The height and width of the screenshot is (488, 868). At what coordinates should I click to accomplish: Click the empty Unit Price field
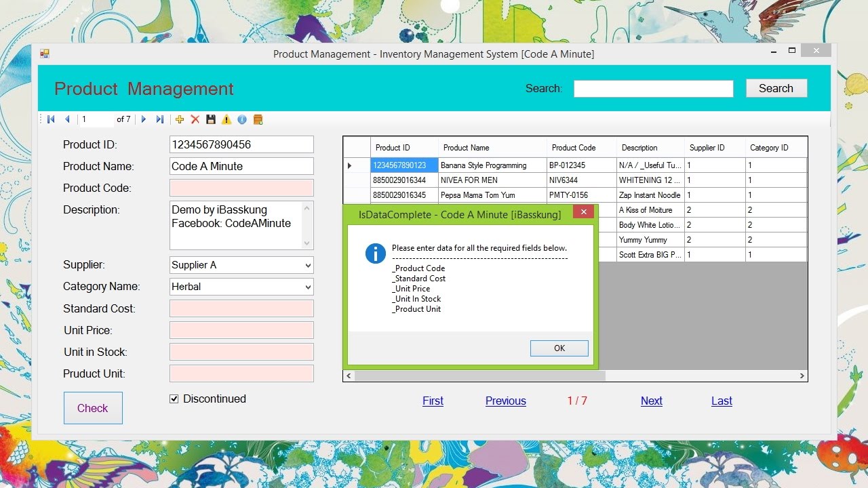(241, 330)
